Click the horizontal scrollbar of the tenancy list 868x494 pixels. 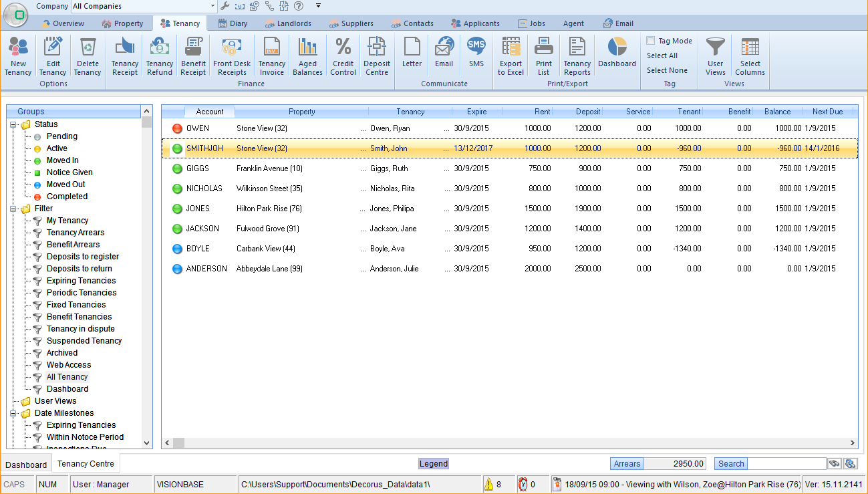click(509, 443)
